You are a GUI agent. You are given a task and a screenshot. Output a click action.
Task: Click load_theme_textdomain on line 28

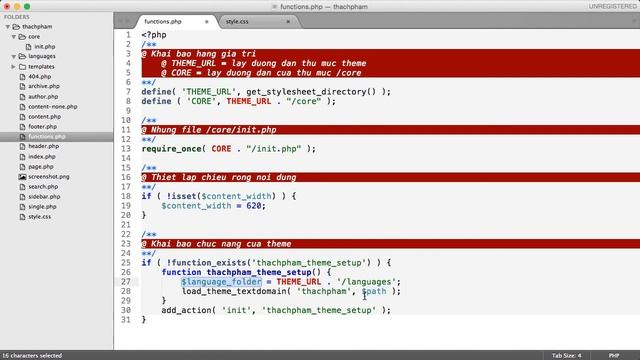click(234, 291)
